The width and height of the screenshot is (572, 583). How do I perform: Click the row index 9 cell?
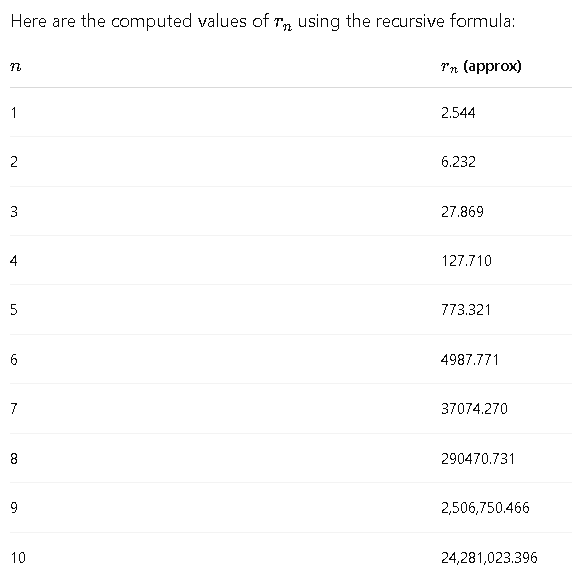click(14, 508)
